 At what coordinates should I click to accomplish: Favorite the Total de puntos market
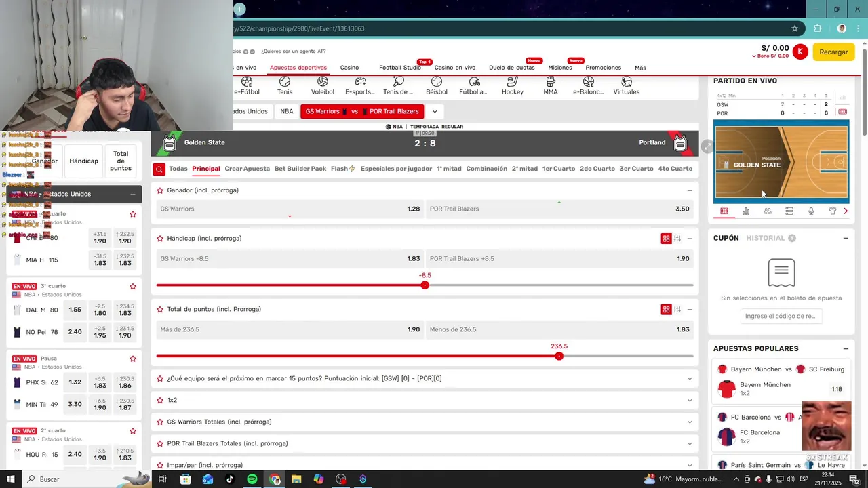pos(160,309)
